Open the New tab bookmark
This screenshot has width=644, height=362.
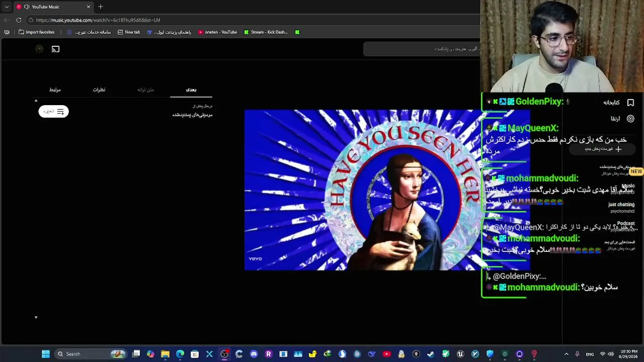pyautogui.click(x=129, y=32)
